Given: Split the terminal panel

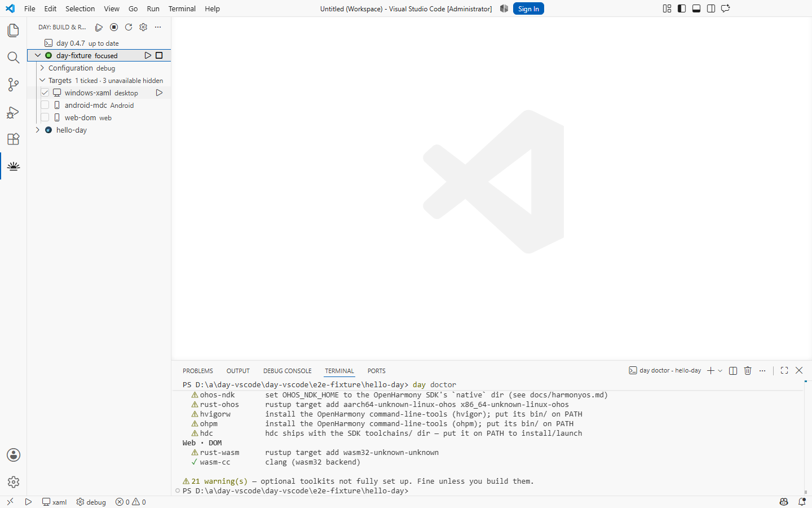Looking at the screenshot, I should tap(733, 370).
